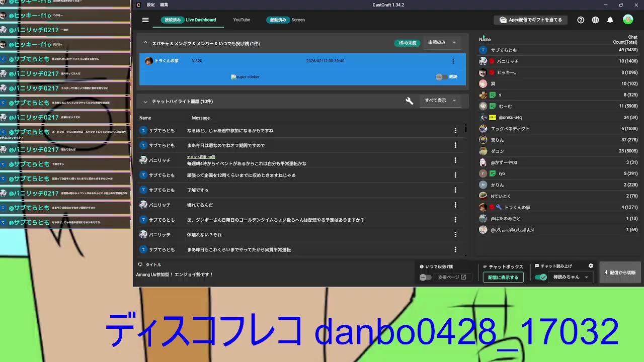Open the help question-mark icon
644x362 pixels.
[x=581, y=20]
